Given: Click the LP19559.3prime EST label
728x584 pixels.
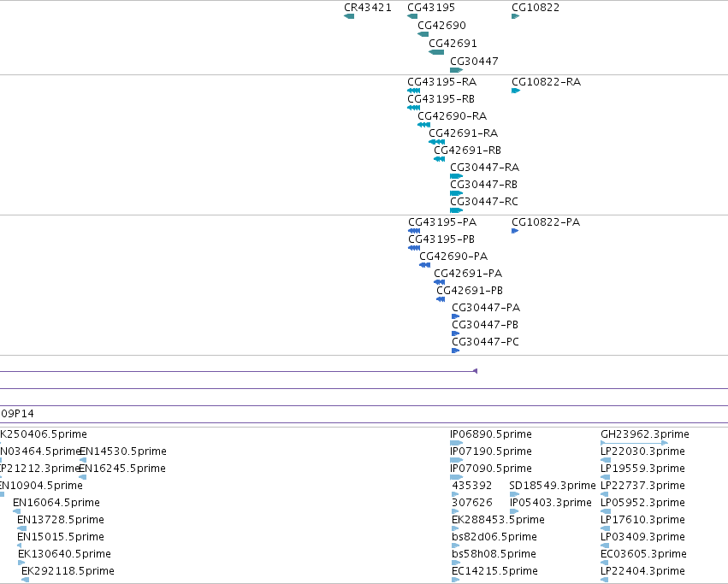Looking at the screenshot, I should [643, 469].
